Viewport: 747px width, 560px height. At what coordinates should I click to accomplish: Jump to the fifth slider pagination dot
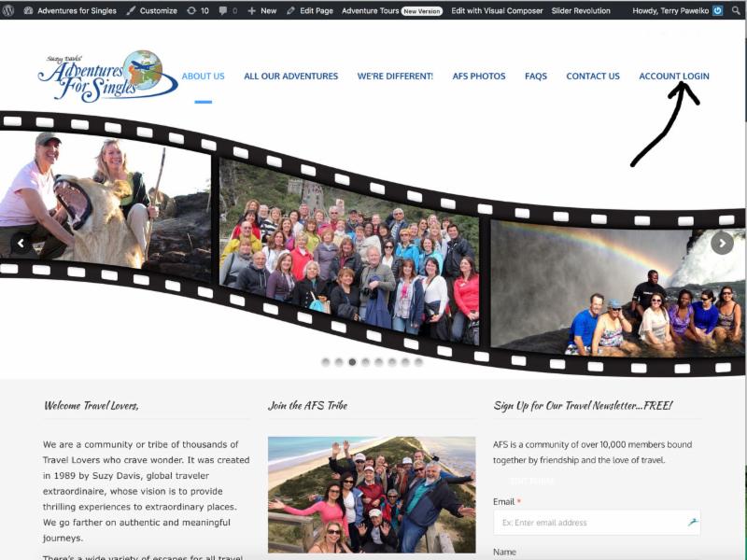[379, 362]
